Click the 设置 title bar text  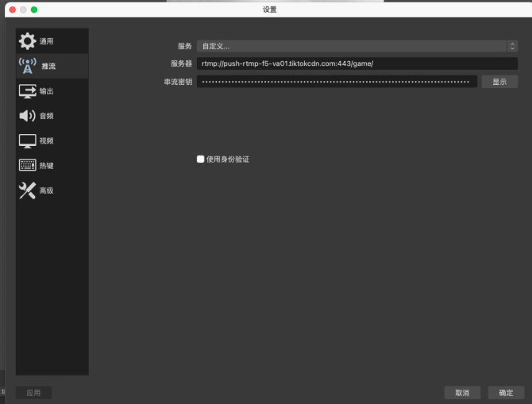click(269, 10)
